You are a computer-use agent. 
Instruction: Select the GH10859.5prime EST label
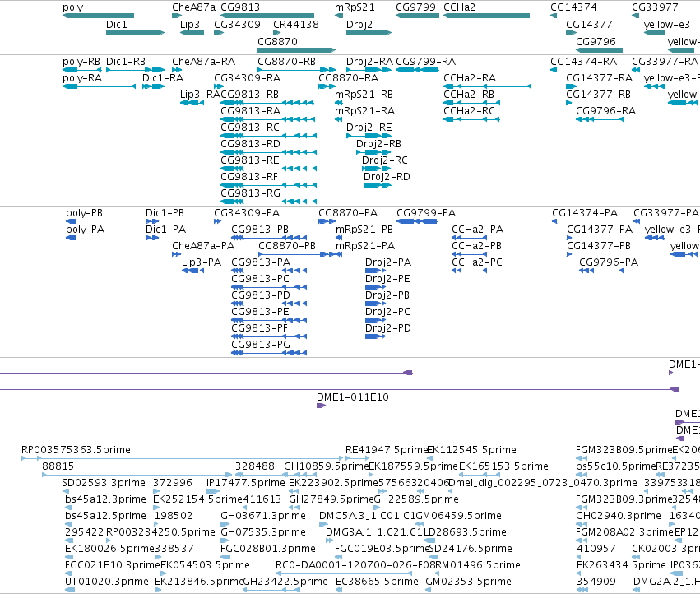pyautogui.click(x=327, y=466)
